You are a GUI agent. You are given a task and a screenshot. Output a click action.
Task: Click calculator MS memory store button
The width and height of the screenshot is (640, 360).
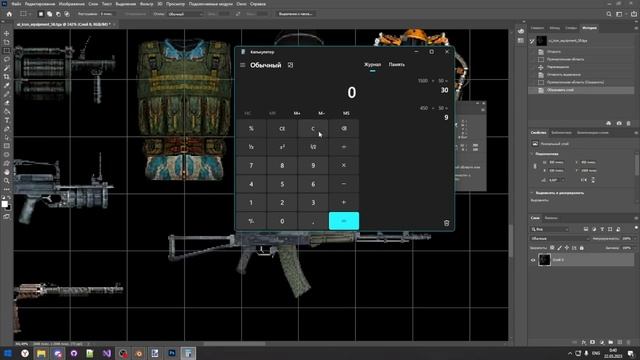[346, 113]
